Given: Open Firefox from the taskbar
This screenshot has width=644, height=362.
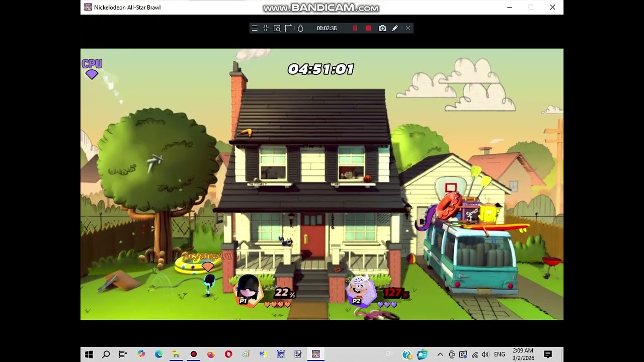Looking at the screenshot, I should (x=211, y=354).
